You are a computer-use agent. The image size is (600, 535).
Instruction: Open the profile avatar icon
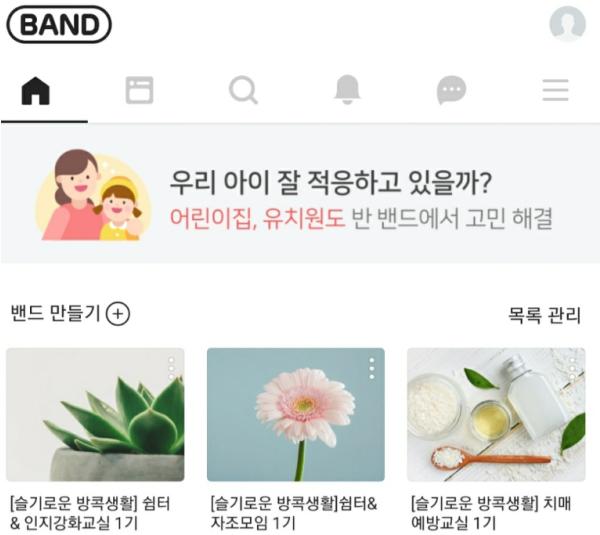(567, 24)
